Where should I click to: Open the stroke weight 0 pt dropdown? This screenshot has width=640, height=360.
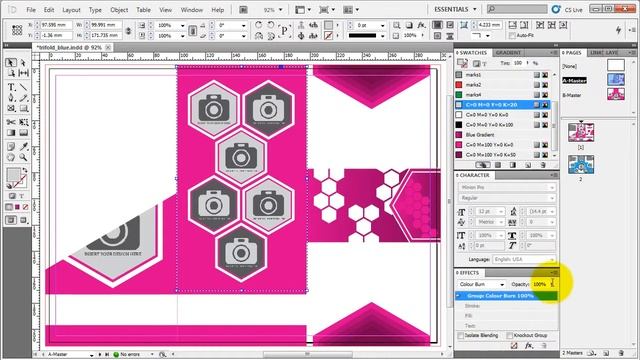[x=382, y=25]
